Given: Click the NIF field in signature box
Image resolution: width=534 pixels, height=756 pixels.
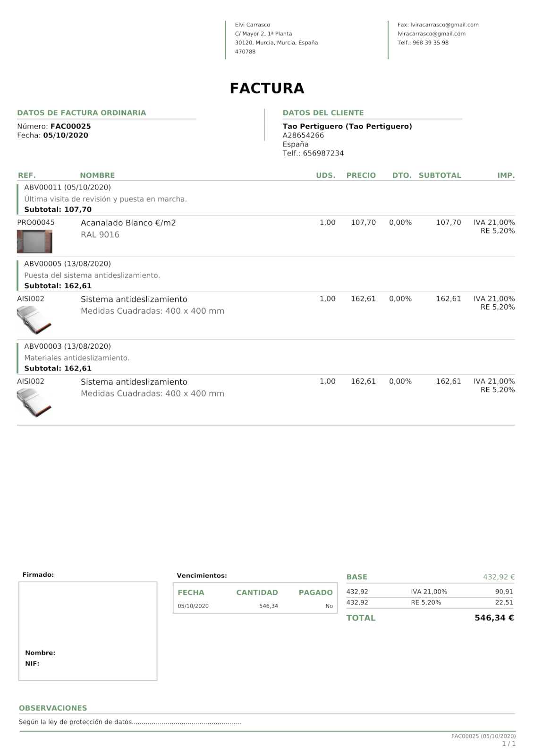Looking at the screenshot, I should (32, 663).
